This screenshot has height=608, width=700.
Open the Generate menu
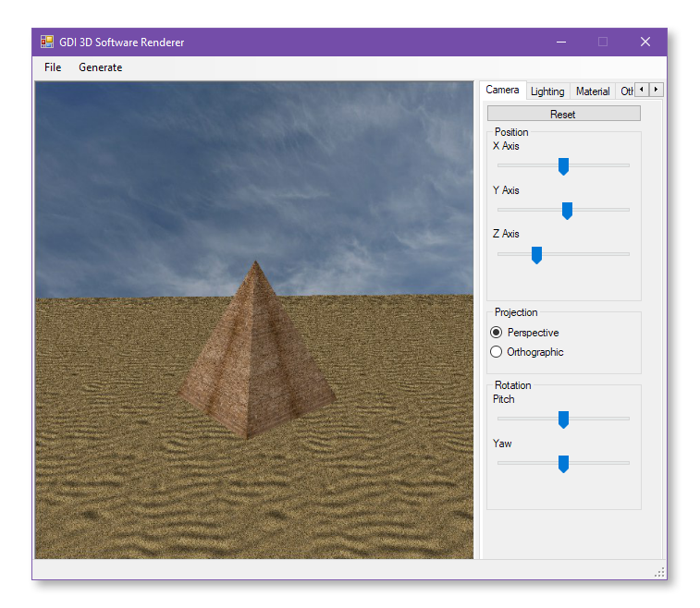[x=101, y=67]
